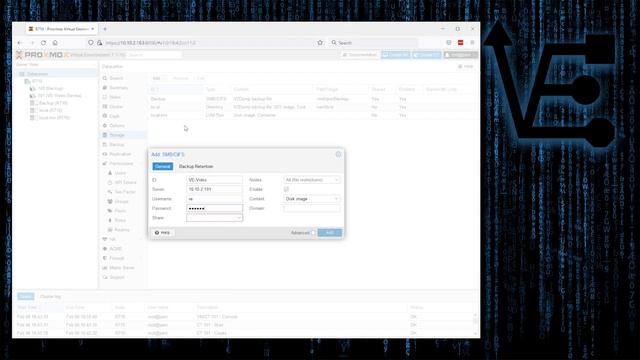The height and width of the screenshot is (360, 640).
Task: Open the Summary section in Datacenter menu
Action: (118, 88)
